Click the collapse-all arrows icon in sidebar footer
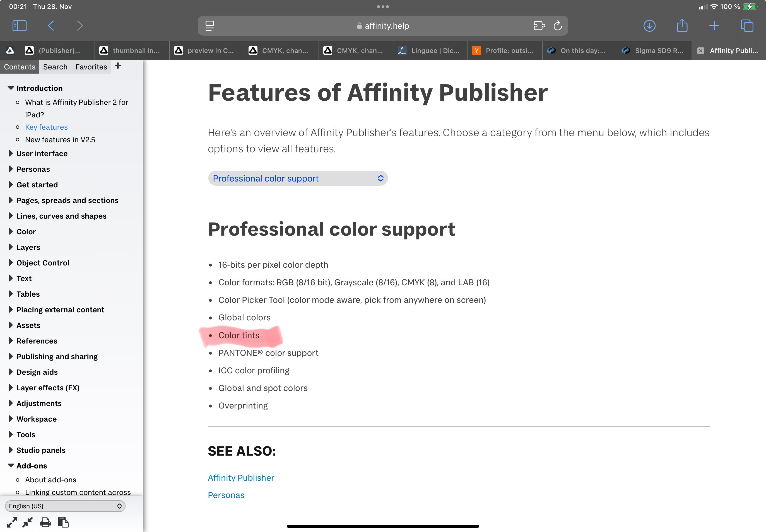The width and height of the screenshot is (766, 532). point(28,522)
